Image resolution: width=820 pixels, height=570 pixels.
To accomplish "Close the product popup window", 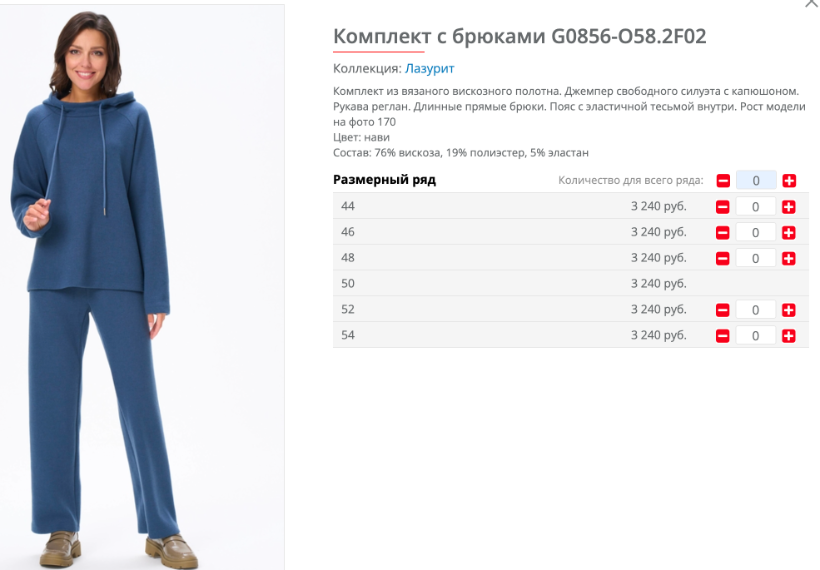I will pyautogui.click(x=812, y=3).
